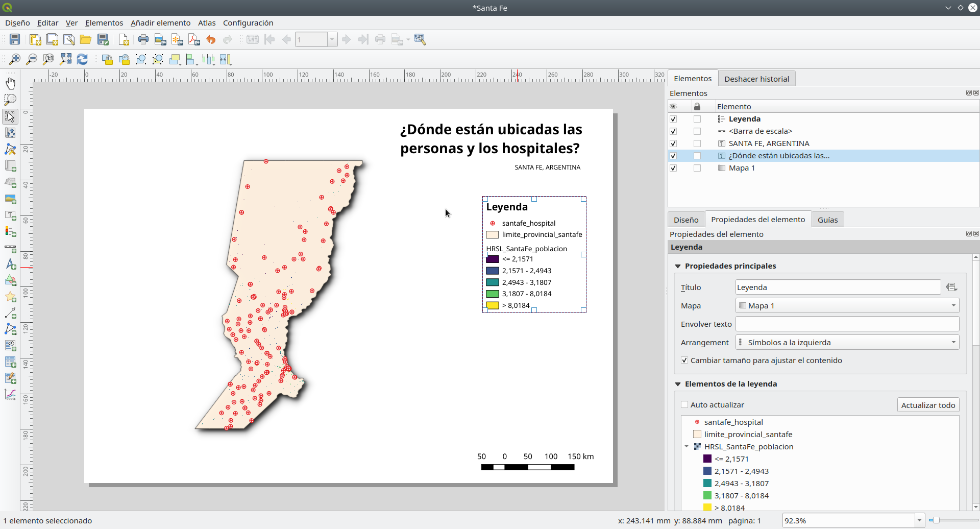Enable the Auto actualizar checkbox
980x529 pixels.
tap(684, 405)
